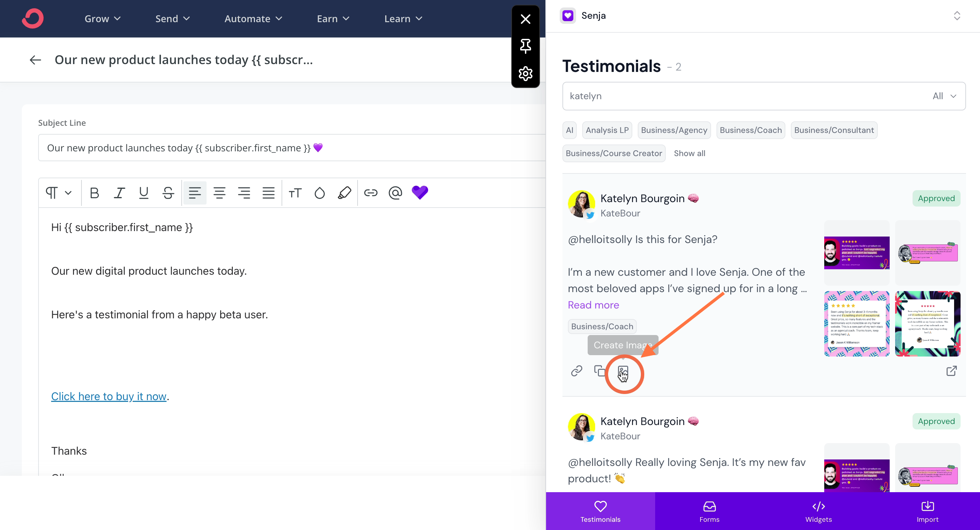Select the pink patterned testimonial thumbnail
Image resolution: width=980 pixels, height=530 pixels.
pos(857,324)
